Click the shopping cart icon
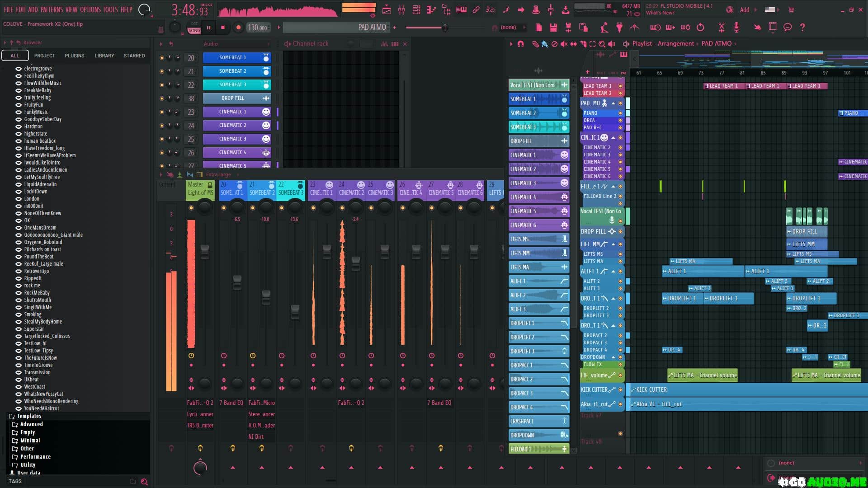The width and height of the screenshot is (868, 488). tap(791, 9)
